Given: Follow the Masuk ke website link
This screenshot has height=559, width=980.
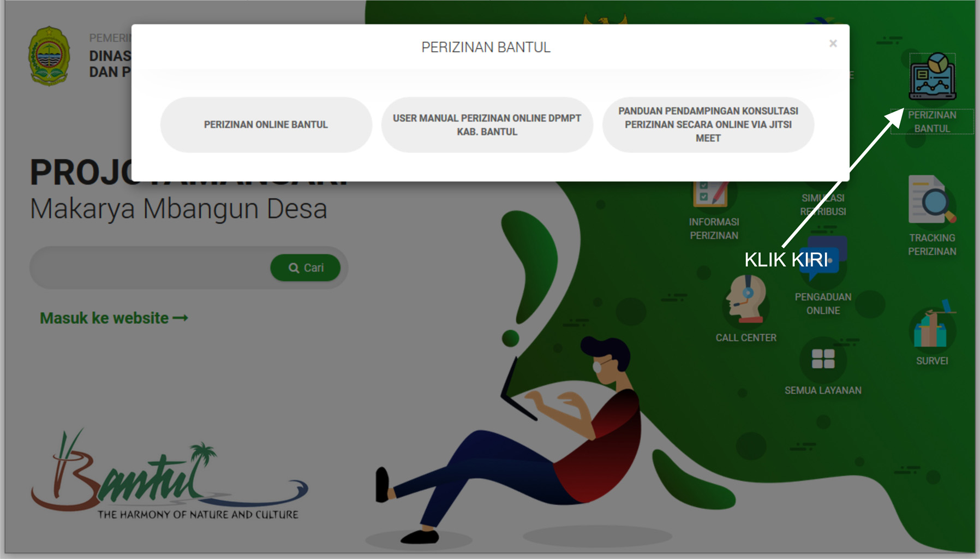Looking at the screenshot, I should (x=113, y=318).
